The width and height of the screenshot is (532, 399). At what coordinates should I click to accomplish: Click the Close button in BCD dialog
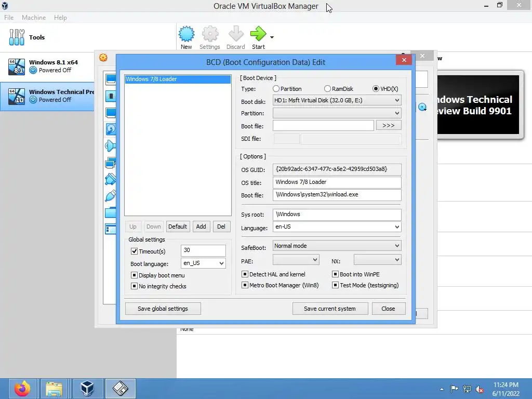(x=388, y=309)
